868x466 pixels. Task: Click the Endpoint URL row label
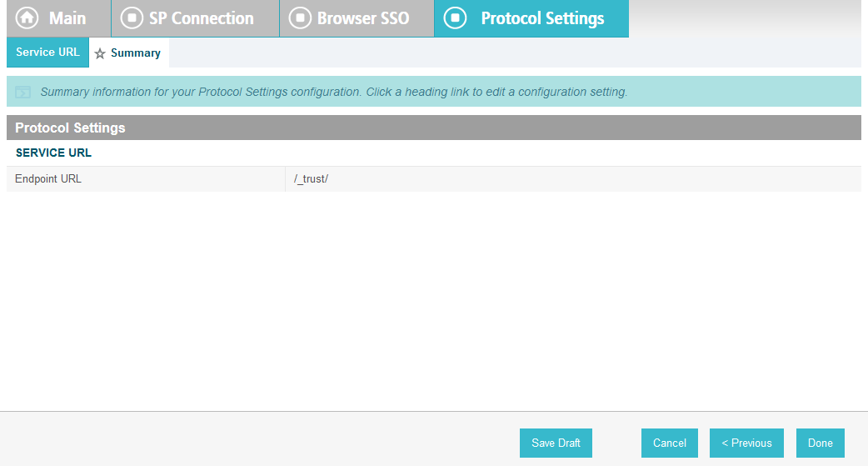click(48, 179)
